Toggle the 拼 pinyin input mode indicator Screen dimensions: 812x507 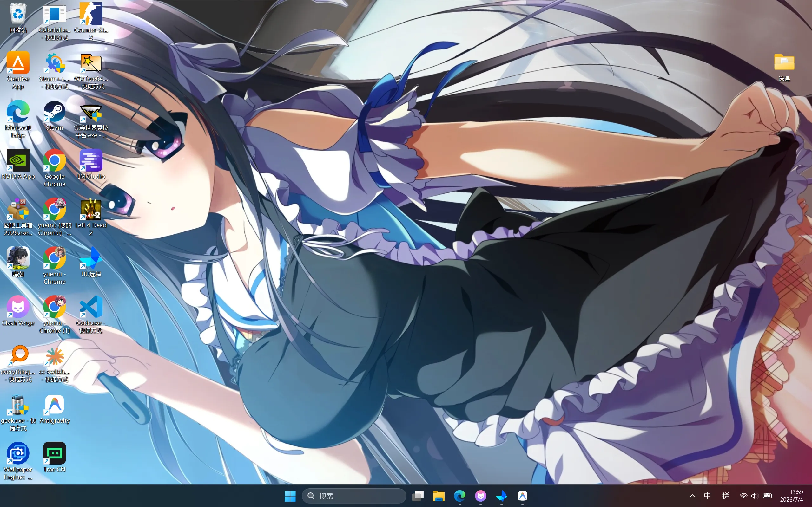(725, 496)
